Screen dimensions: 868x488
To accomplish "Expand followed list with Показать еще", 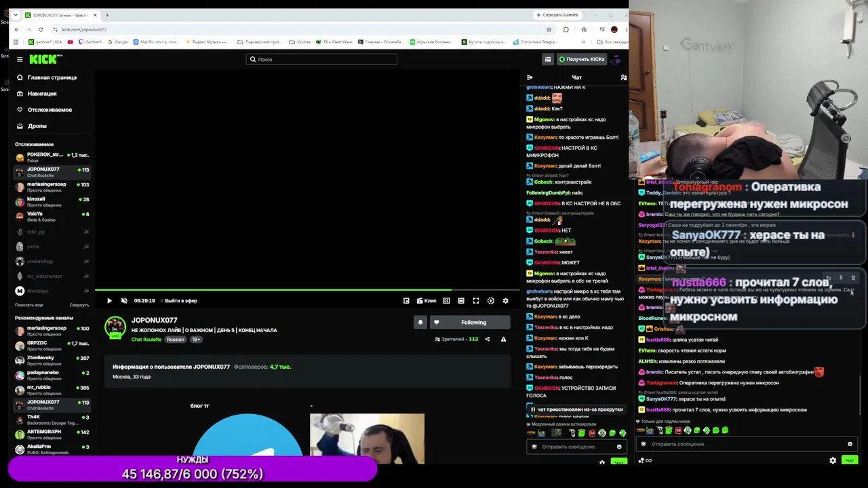I will (x=28, y=305).
